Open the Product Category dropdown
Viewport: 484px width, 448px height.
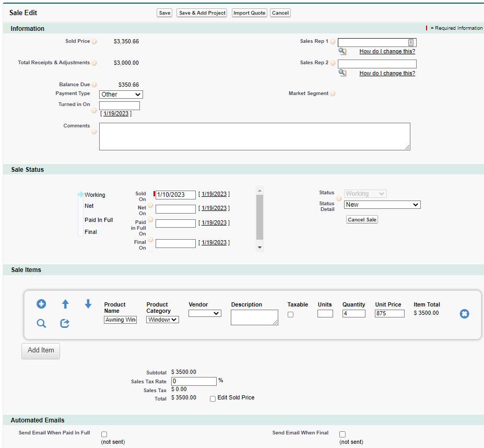point(163,320)
